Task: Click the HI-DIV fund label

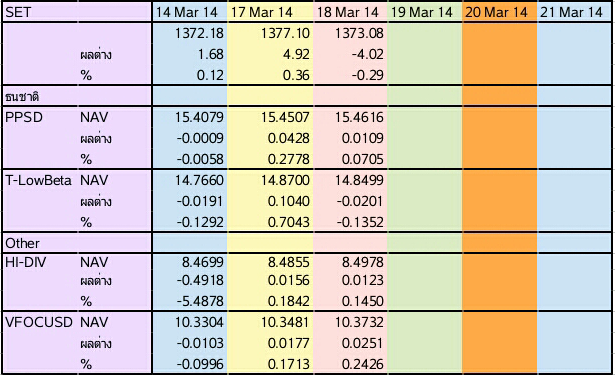Action: [25, 262]
